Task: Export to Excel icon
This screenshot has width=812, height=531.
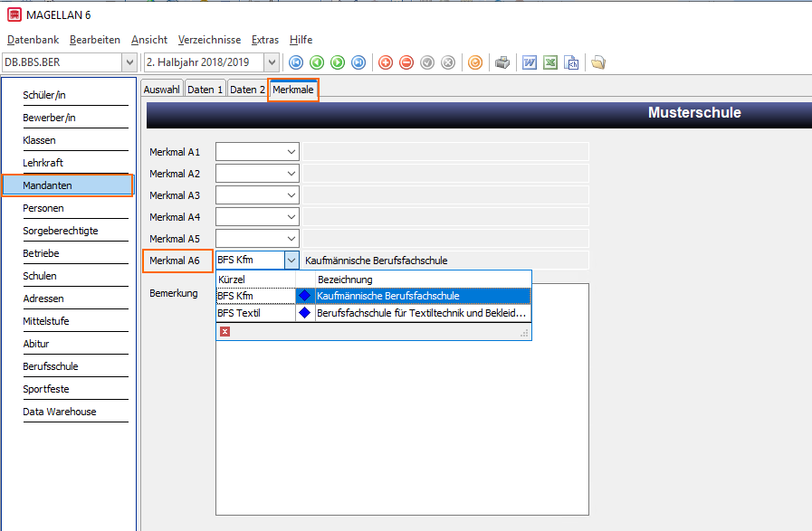Action: pyautogui.click(x=550, y=62)
